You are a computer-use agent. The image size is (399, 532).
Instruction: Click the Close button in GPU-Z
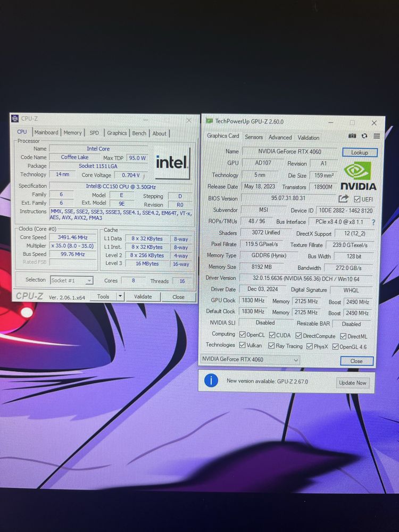356,361
